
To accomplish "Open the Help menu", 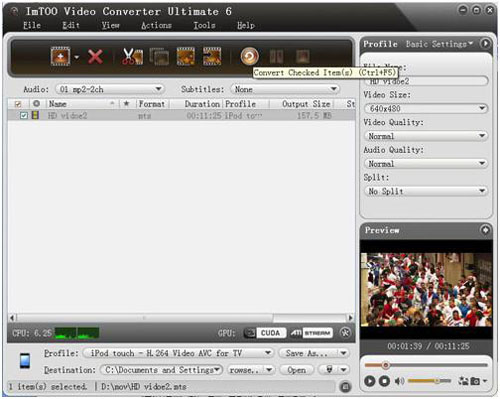I will click(246, 25).
